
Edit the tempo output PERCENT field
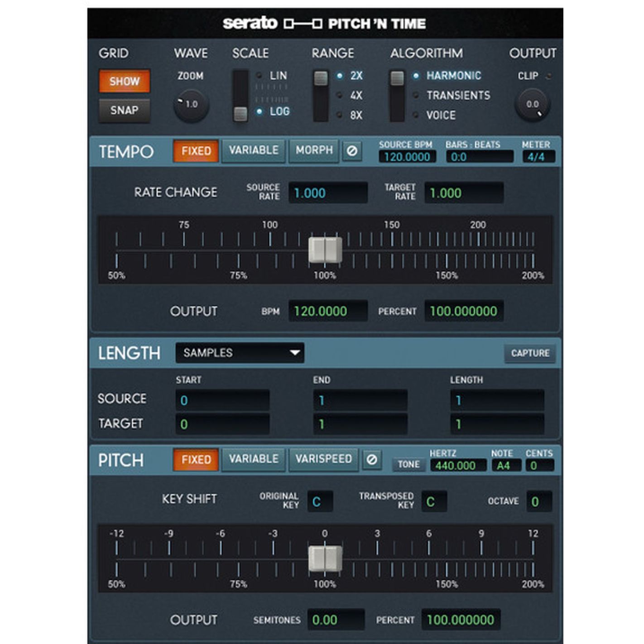[x=464, y=311]
